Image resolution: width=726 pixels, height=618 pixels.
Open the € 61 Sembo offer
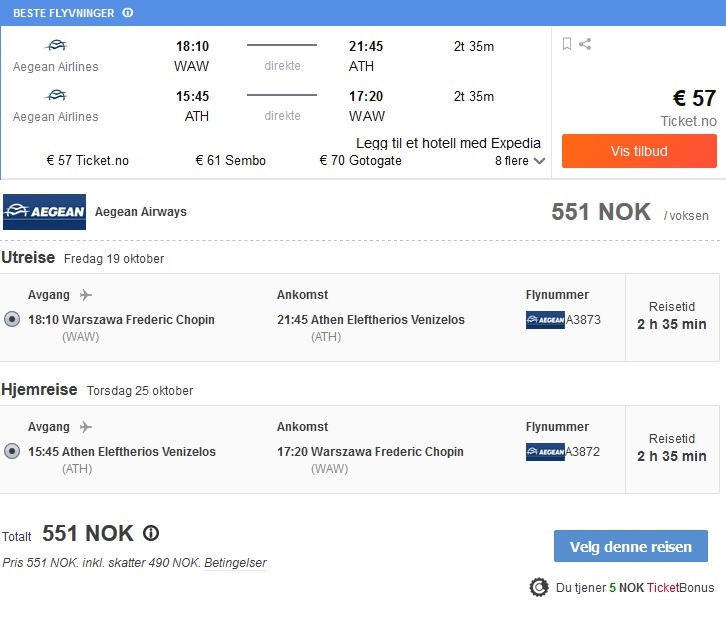(231, 161)
